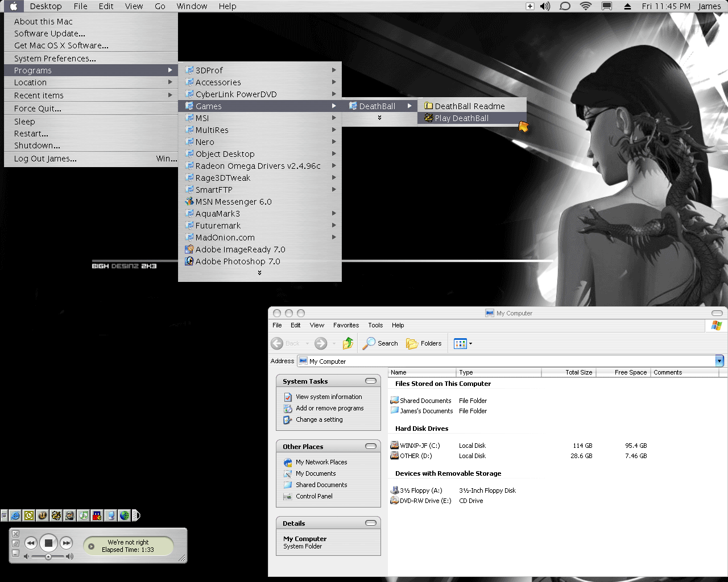Open MSN Messenger 6.0 from Programs

pos(260,202)
